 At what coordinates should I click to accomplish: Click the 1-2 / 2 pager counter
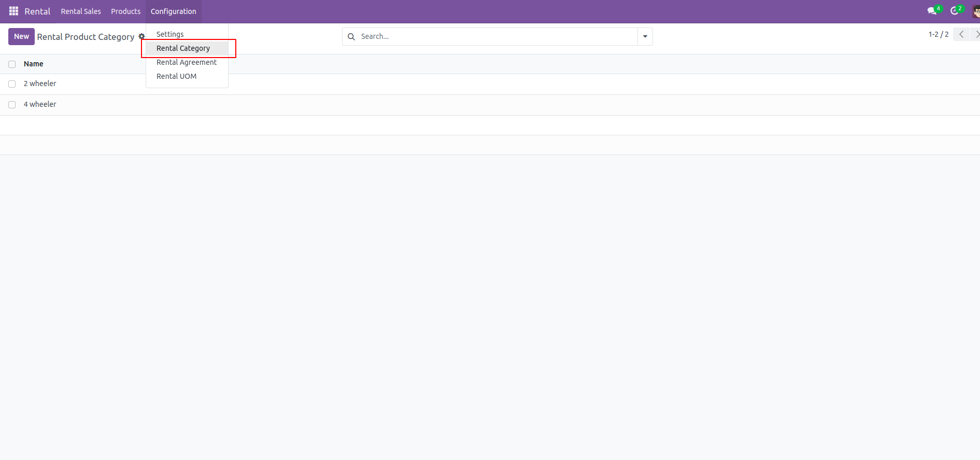click(x=939, y=34)
